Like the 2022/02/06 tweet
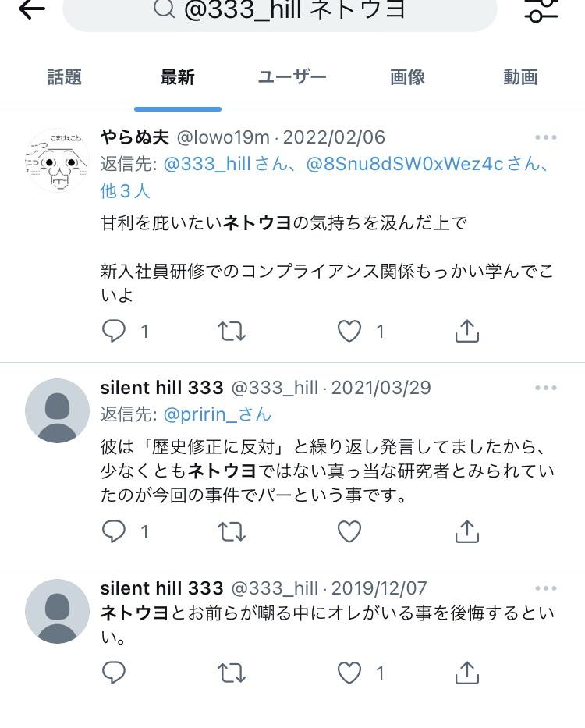The height and width of the screenshot is (728, 585). click(349, 332)
